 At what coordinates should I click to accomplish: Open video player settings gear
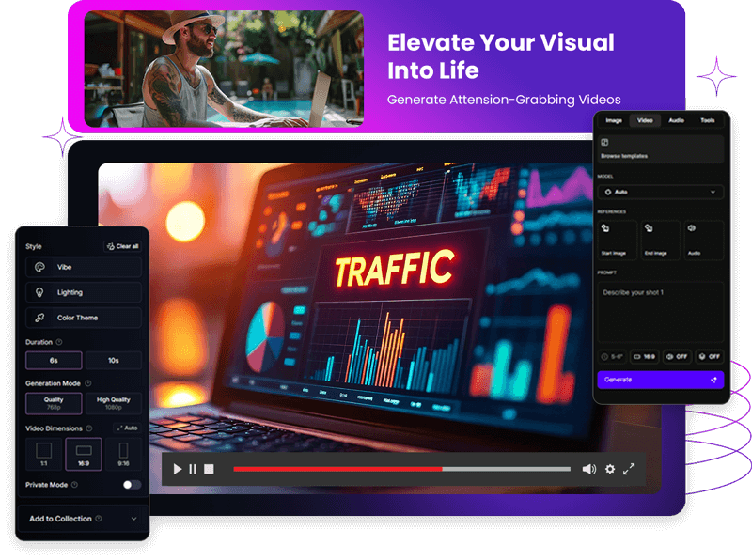[x=610, y=469]
